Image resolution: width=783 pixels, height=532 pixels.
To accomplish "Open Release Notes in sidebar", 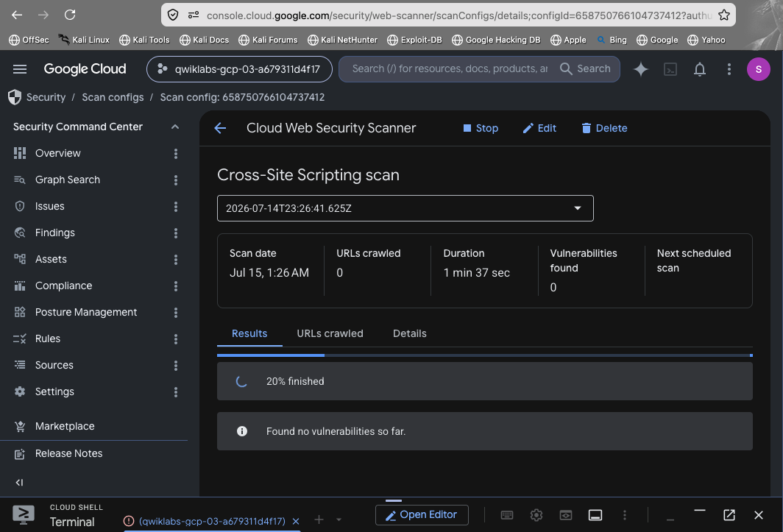I will pyautogui.click(x=68, y=453).
